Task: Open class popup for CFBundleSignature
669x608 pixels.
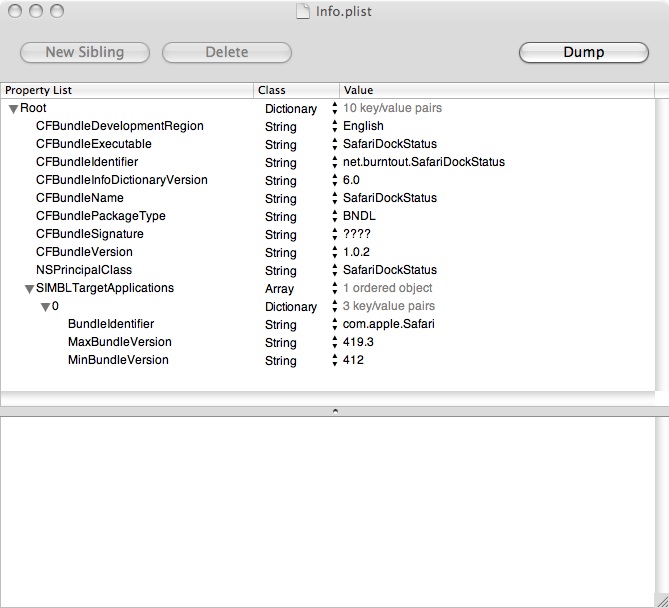Action: tap(334, 234)
